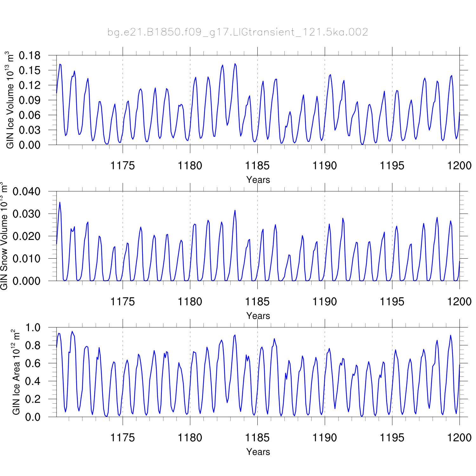476x476 pixels.
Task: Click the 0.020 value on snow volume axis
Action: point(27,236)
